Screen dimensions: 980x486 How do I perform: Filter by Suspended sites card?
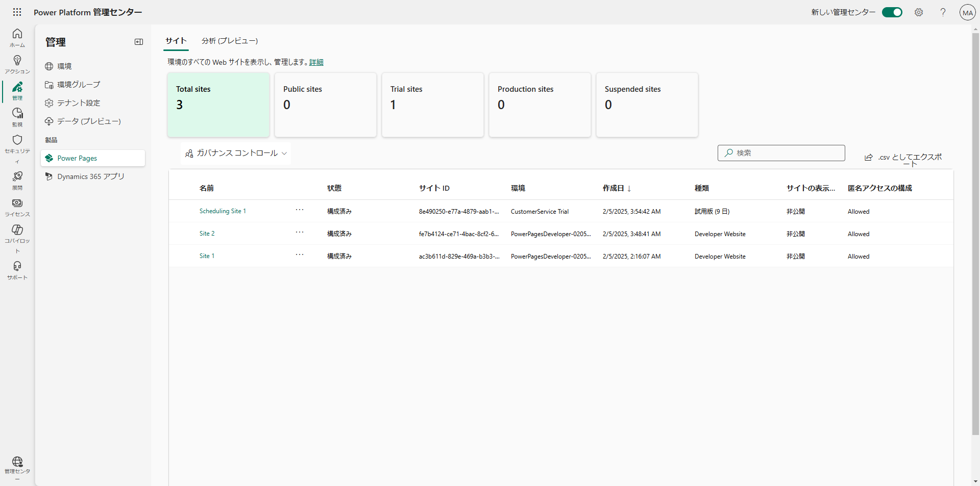tap(647, 105)
